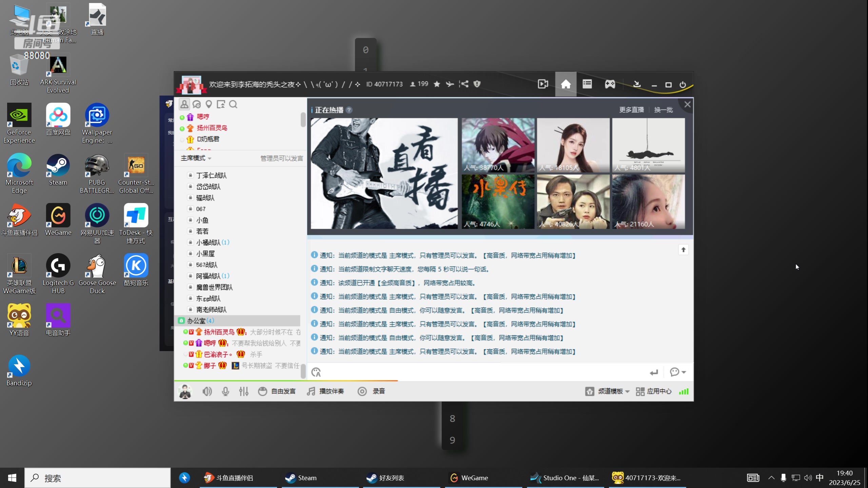Screen dimensions: 868x488
Task: Open the 水巢传 stream thumbnail
Action: click(x=498, y=201)
